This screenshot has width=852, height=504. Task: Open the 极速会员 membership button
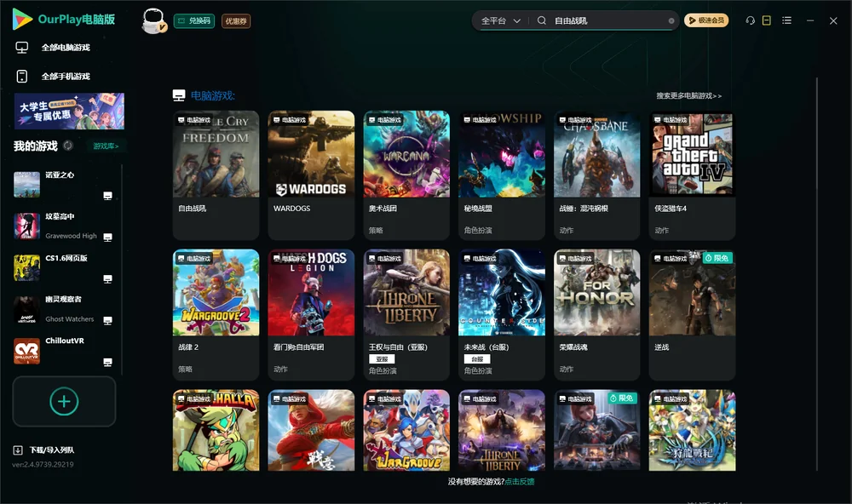pyautogui.click(x=705, y=20)
